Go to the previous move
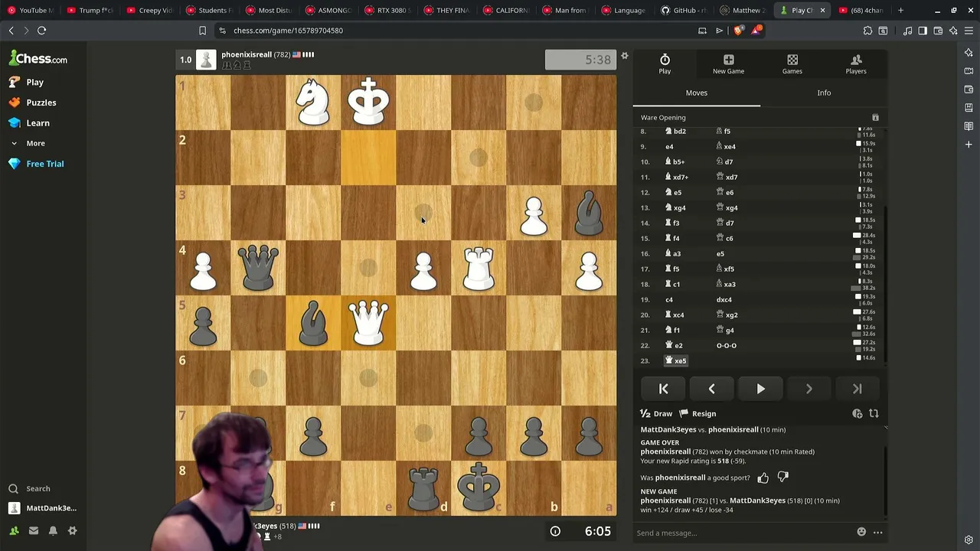Viewport: 980px width, 551px height. pyautogui.click(x=712, y=389)
